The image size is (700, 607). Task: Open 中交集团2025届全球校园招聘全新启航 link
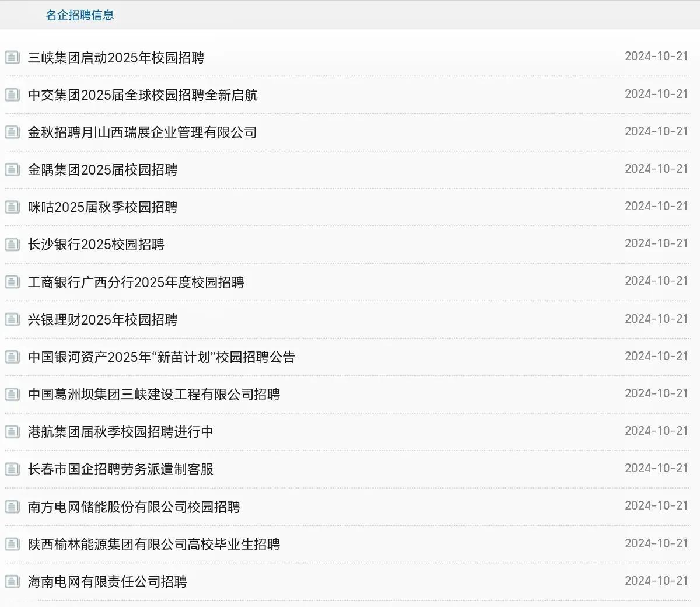pyautogui.click(x=143, y=95)
